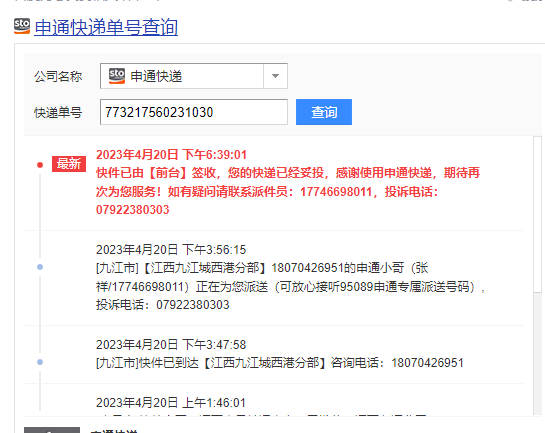Click the 上午1:46:01 timestamp entry
This screenshot has height=433, width=545.
(171, 403)
